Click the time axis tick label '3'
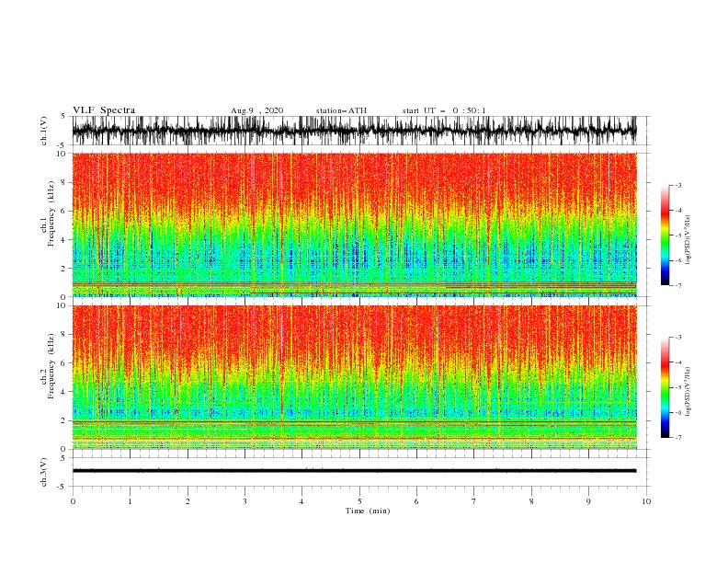 245,501
